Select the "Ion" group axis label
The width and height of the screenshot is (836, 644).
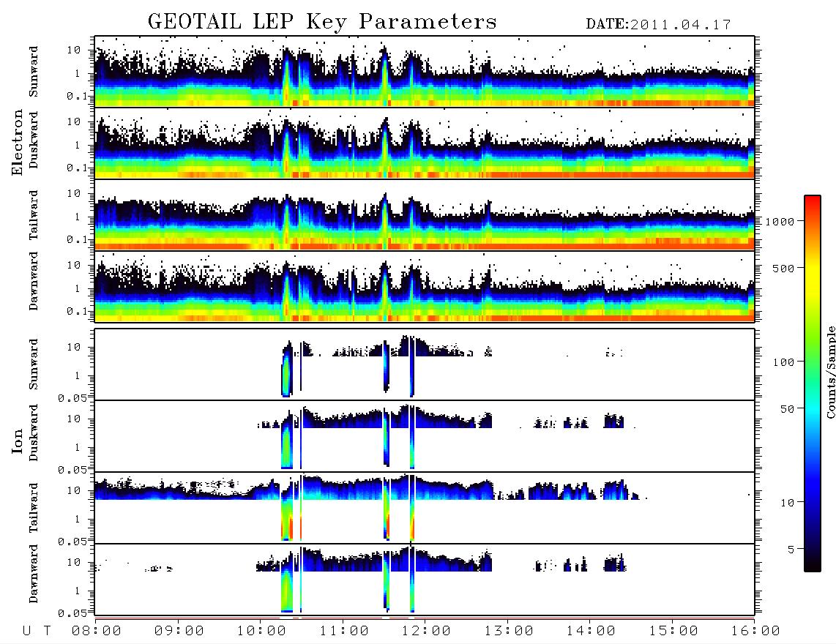[x=17, y=441]
